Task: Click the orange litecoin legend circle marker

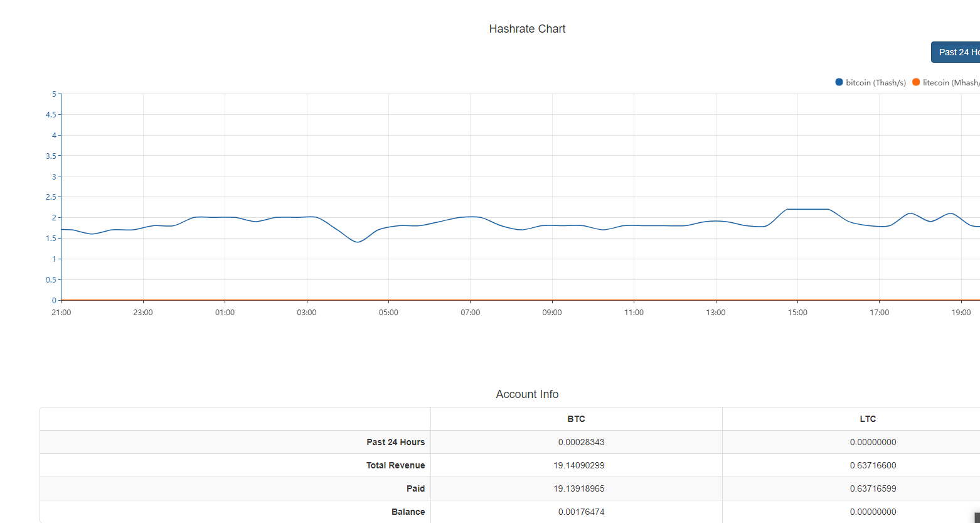Action: (916, 82)
